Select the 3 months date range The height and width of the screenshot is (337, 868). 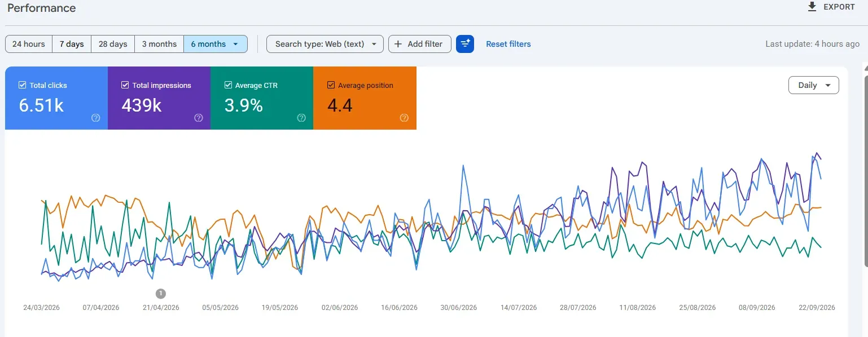(159, 44)
